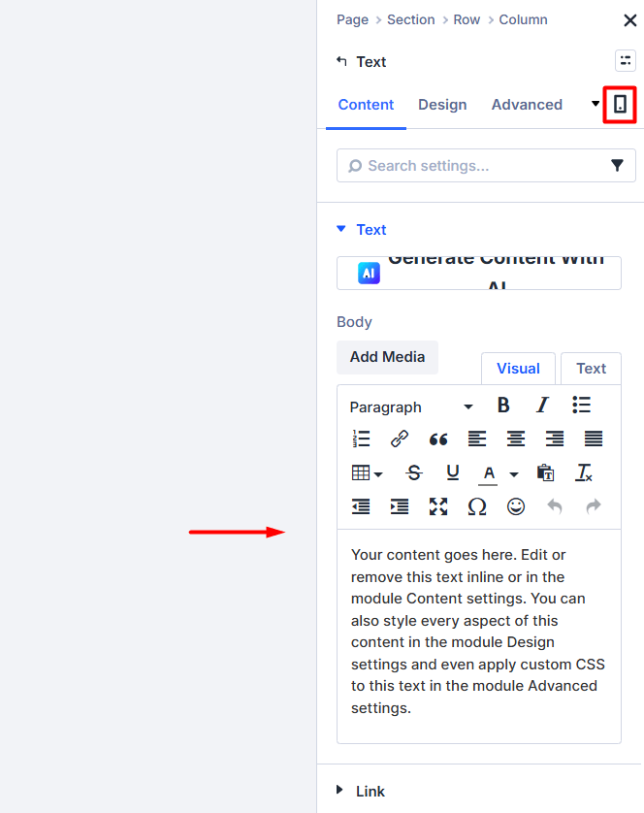Justify the text
The height and width of the screenshot is (813, 644).
tap(594, 439)
